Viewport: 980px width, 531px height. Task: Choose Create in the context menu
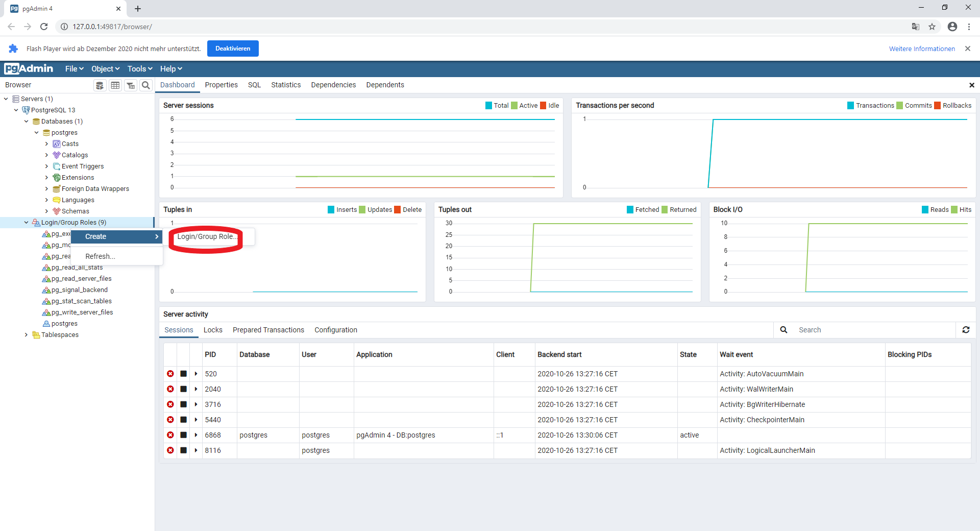116,236
